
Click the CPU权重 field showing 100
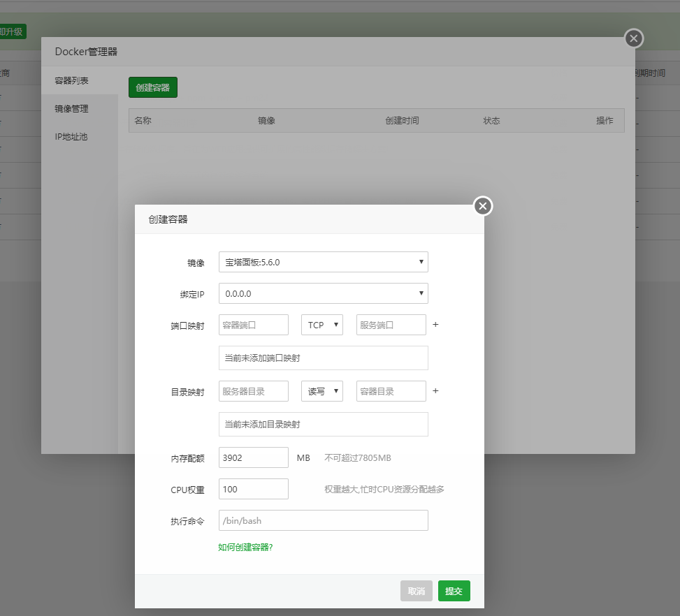[253, 489]
